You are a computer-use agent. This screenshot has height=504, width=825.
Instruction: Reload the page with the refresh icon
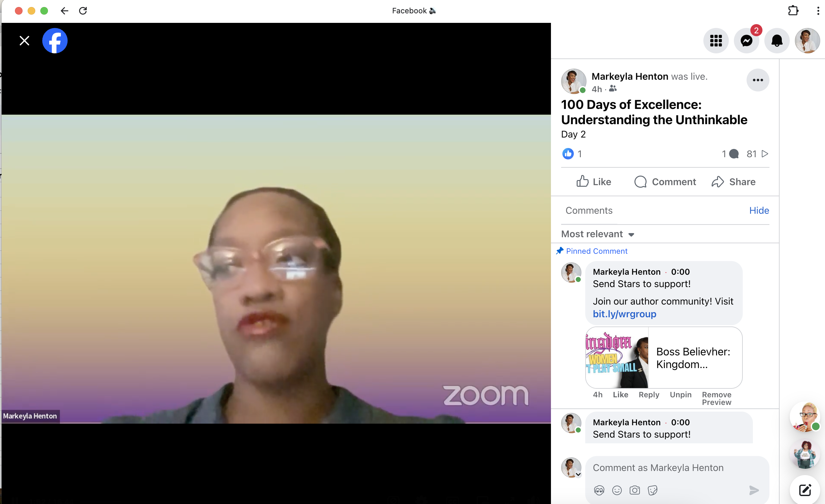83,11
